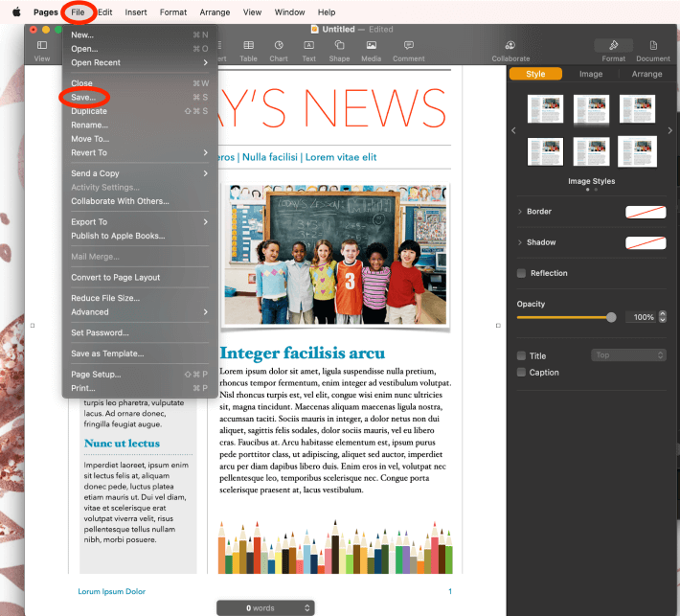The height and width of the screenshot is (616, 680).
Task: Check the Title checkbox
Action: [521, 355]
